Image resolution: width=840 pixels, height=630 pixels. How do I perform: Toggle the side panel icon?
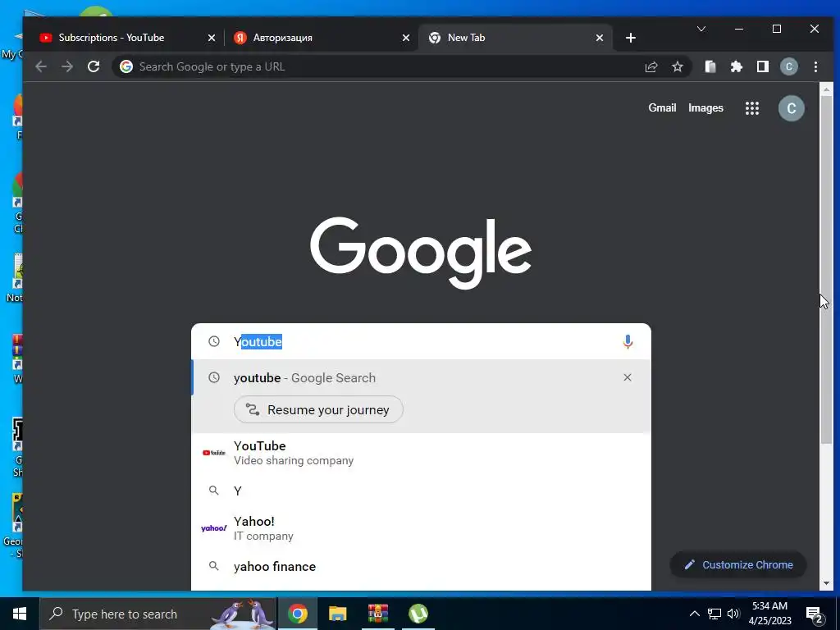click(762, 66)
